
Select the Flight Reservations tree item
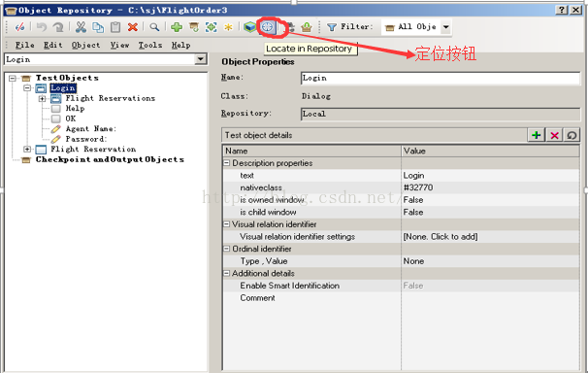tap(110, 98)
